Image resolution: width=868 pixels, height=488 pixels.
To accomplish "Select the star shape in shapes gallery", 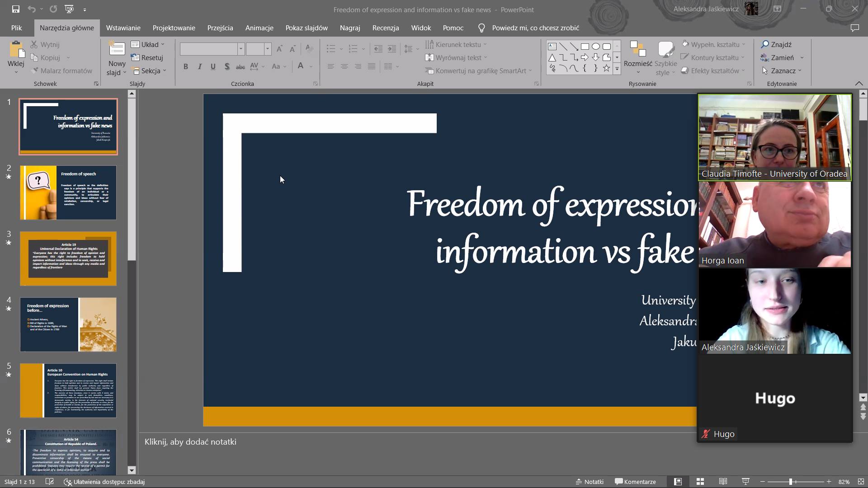I will click(606, 68).
